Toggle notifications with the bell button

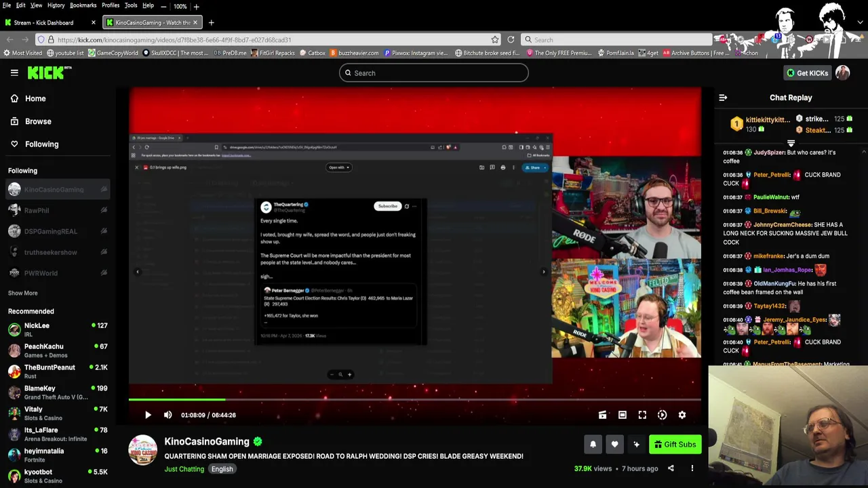tap(593, 445)
